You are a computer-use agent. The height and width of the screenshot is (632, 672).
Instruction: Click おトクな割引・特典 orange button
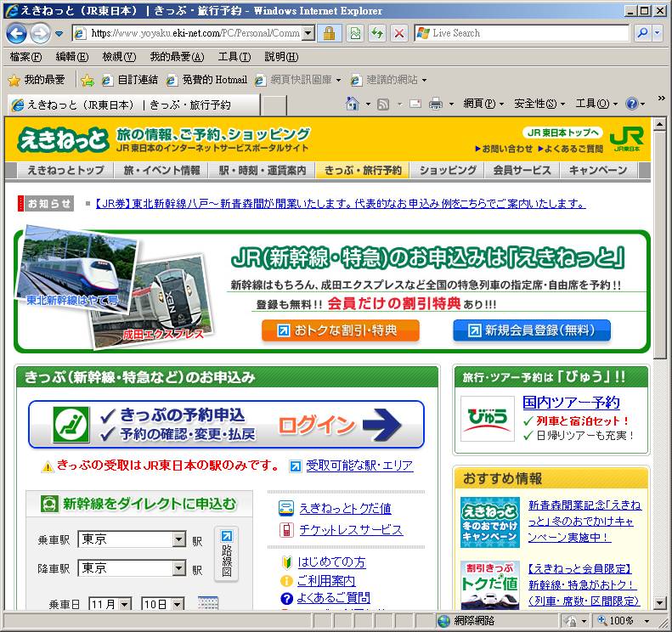pyautogui.click(x=341, y=330)
